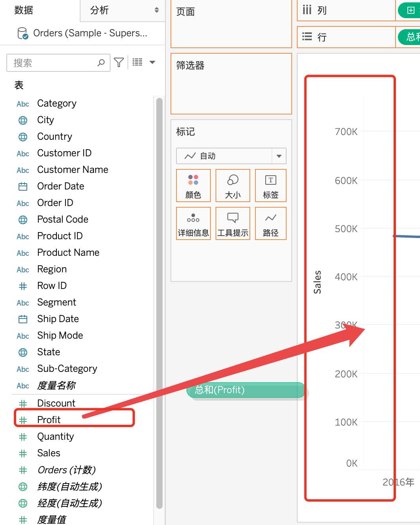Click the globe icon beside Postal Code
Viewport: 420px width, 525px height.
point(23,219)
